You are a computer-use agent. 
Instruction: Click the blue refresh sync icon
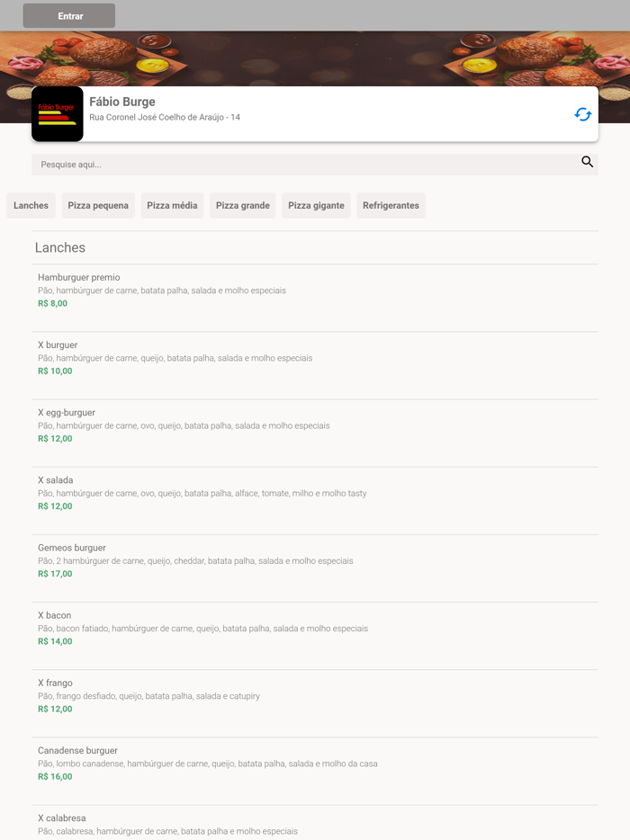tap(583, 114)
